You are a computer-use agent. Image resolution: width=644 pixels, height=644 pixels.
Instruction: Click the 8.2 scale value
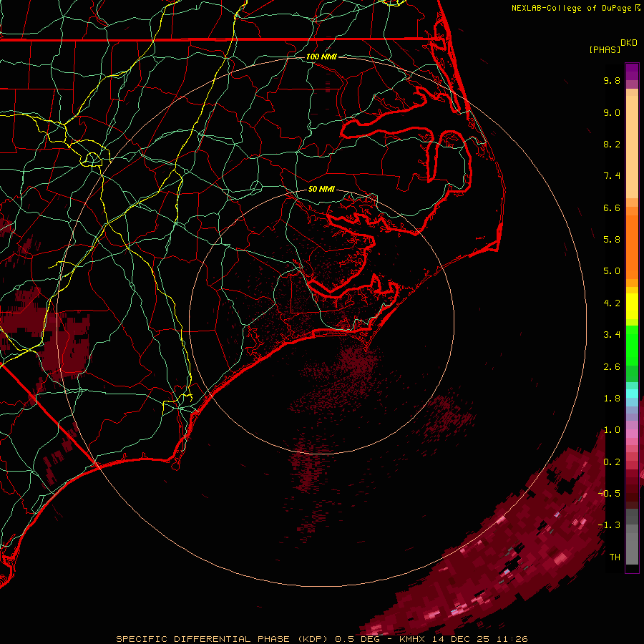pos(612,144)
